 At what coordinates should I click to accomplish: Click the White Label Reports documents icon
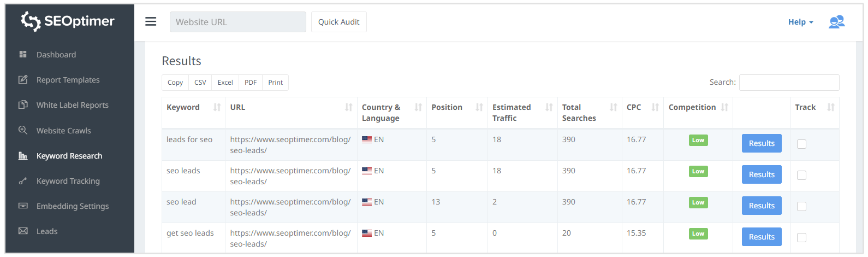[23, 105]
